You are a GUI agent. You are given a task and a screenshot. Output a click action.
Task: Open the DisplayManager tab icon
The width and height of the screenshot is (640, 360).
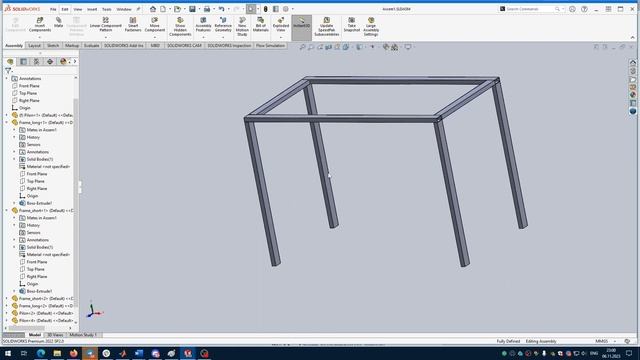pos(63,62)
